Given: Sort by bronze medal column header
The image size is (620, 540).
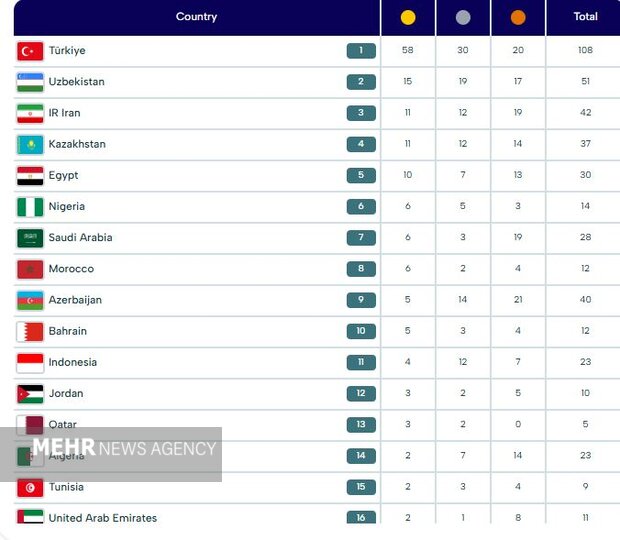Looking at the screenshot, I should click(518, 17).
